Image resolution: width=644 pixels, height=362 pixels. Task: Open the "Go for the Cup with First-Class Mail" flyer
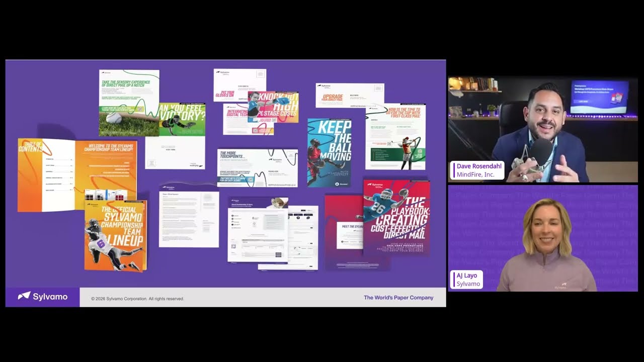[x=395, y=136]
